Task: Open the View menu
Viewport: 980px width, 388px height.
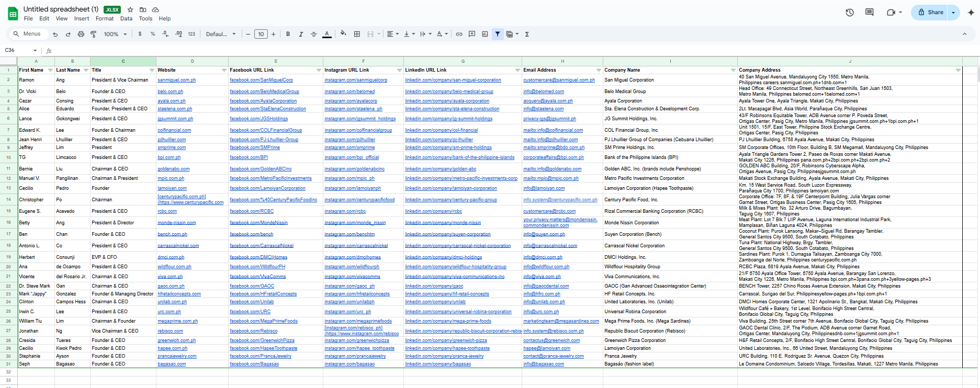Action: click(62, 18)
